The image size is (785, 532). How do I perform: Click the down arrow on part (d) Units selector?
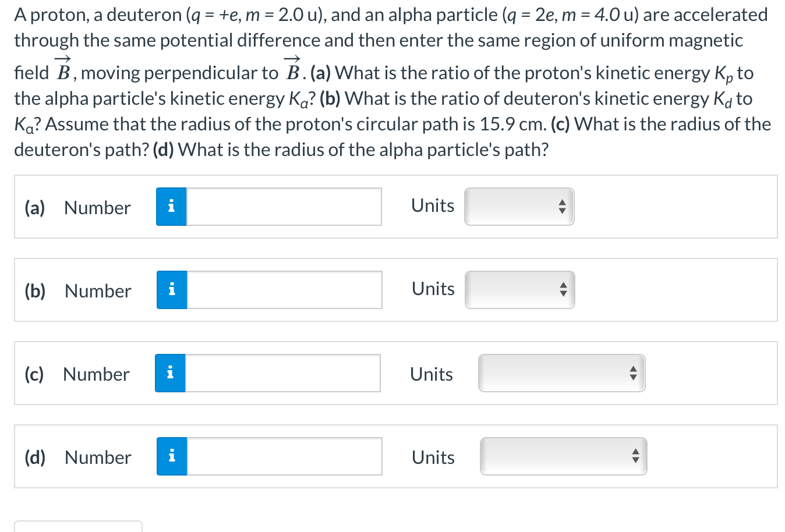[635, 460]
